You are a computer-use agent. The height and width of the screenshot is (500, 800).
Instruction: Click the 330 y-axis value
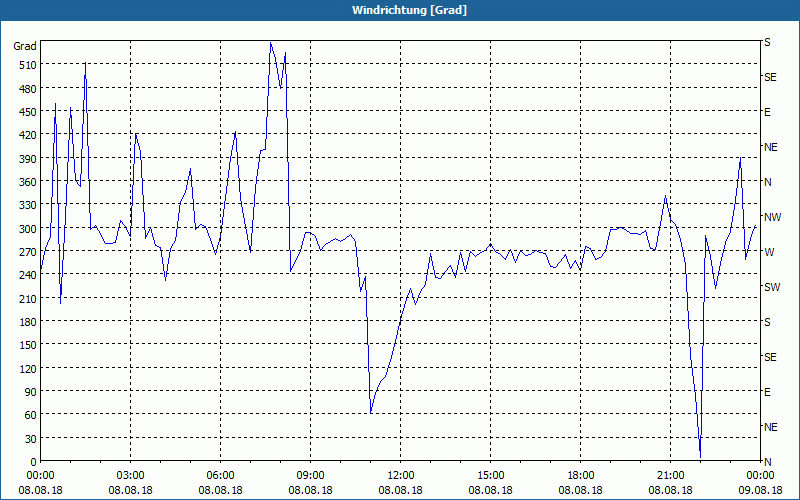(28, 205)
